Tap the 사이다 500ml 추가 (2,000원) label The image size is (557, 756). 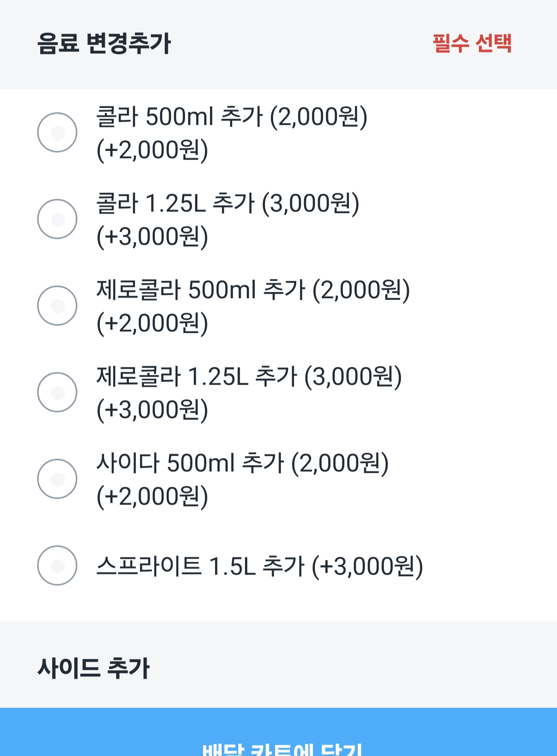[242, 463]
